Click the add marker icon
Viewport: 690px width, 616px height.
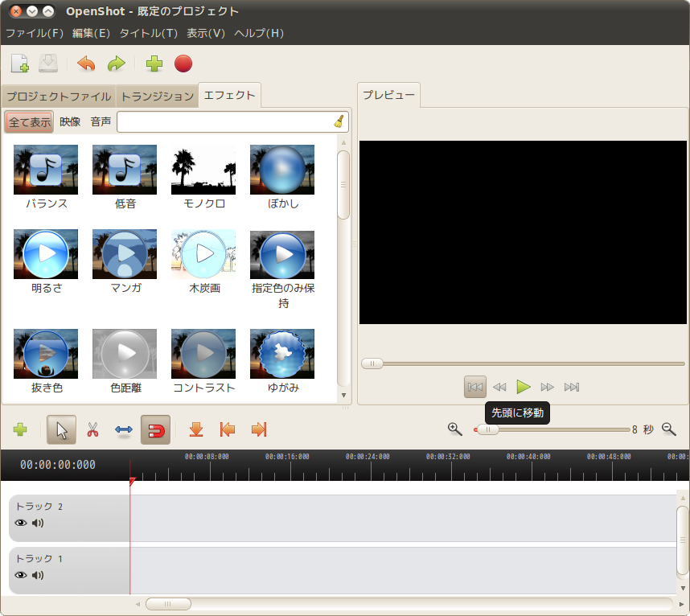(x=195, y=430)
